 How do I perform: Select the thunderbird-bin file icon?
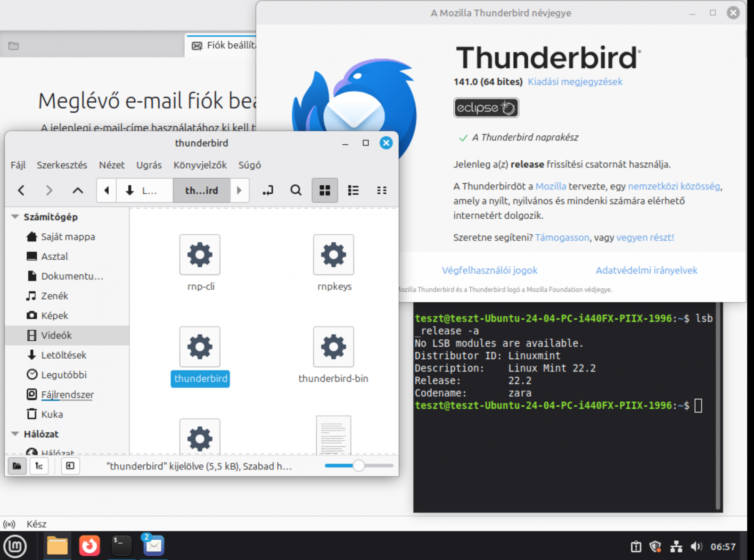(x=334, y=347)
